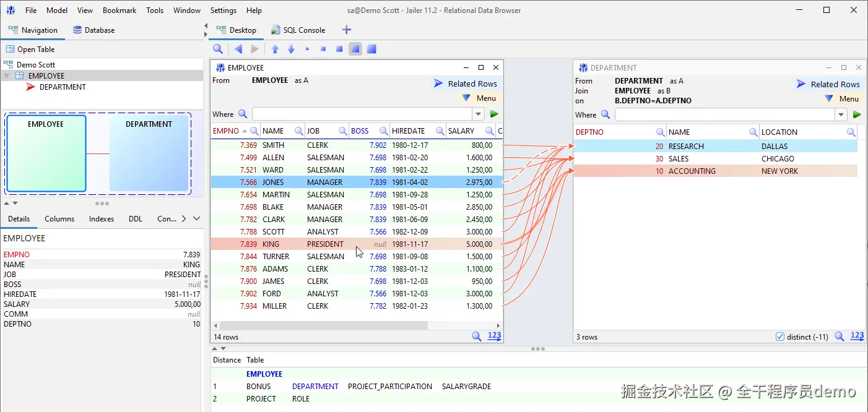Switch to the DDL tab
868x412 pixels.
tap(136, 218)
